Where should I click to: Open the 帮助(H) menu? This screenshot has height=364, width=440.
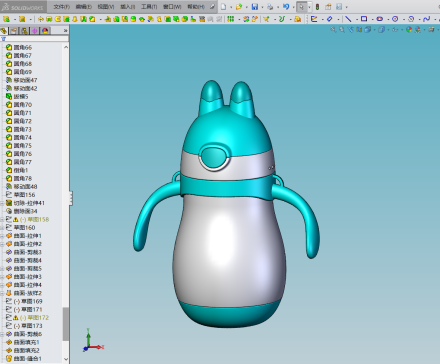[196, 7]
